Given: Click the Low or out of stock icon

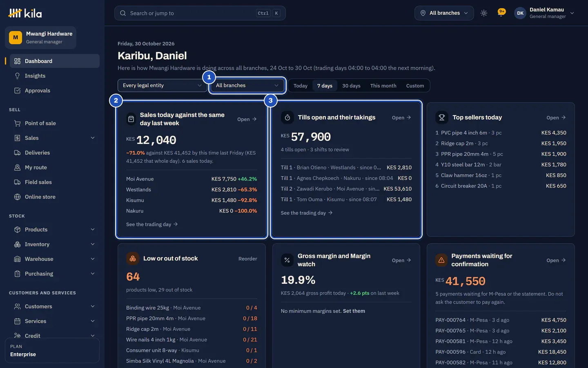Looking at the screenshot, I should coord(132,258).
